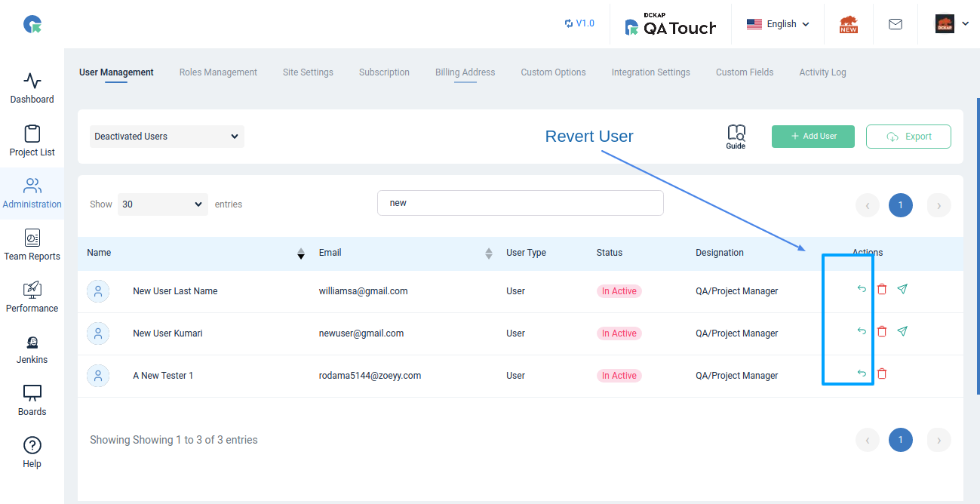Delete user New User Last Name
Image resolution: width=980 pixels, height=504 pixels.
[882, 289]
